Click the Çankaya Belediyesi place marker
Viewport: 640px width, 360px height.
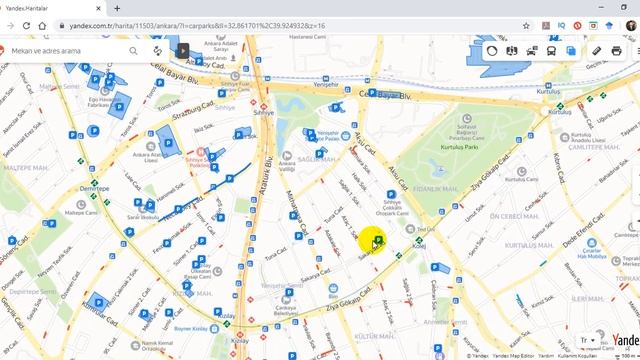tap(286, 300)
